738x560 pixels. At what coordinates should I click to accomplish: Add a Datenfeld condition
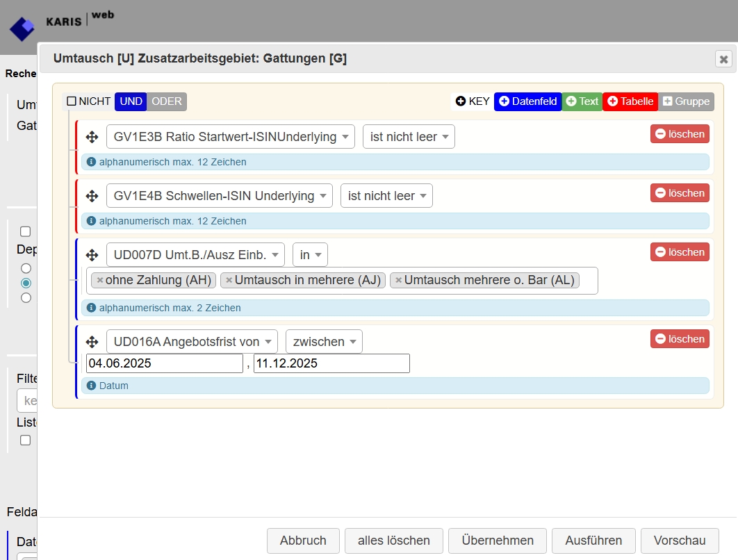pyautogui.click(x=527, y=101)
